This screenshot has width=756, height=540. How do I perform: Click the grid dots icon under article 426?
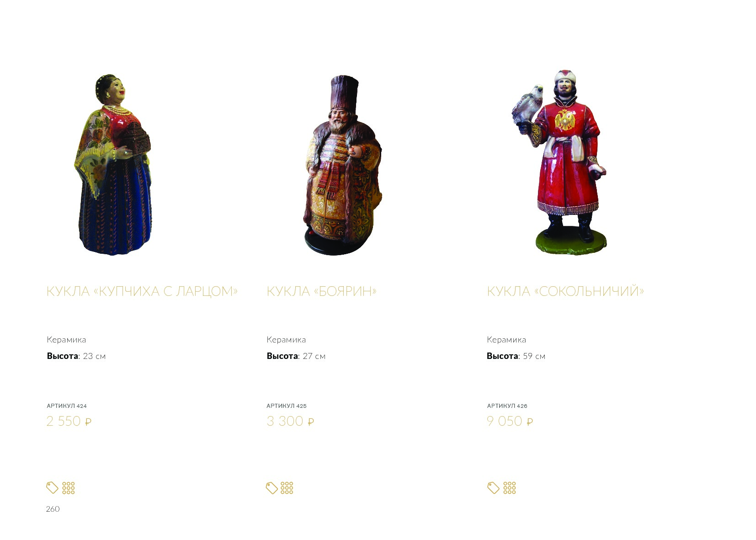(510, 488)
